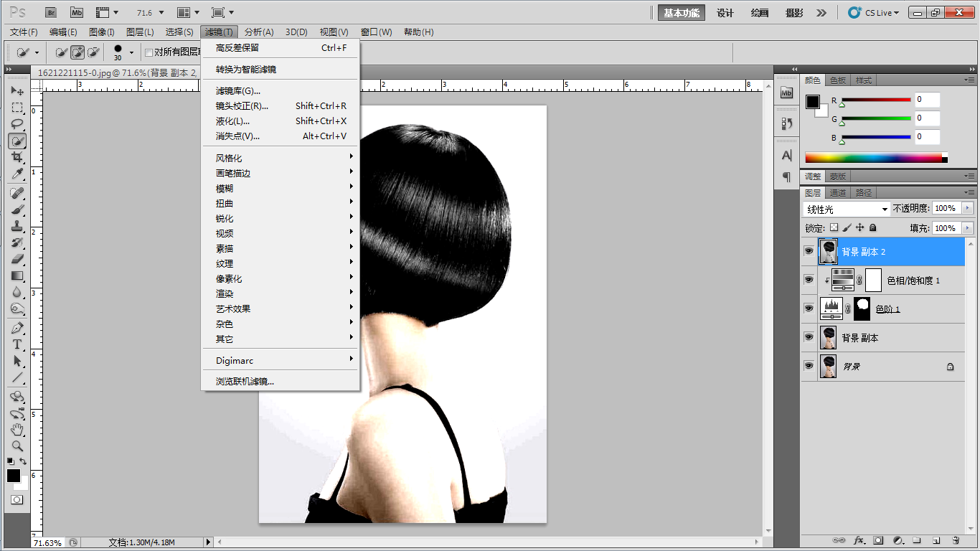980x551 pixels.
Task: Select the Crop tool
Action: click(x=17, y=157)
